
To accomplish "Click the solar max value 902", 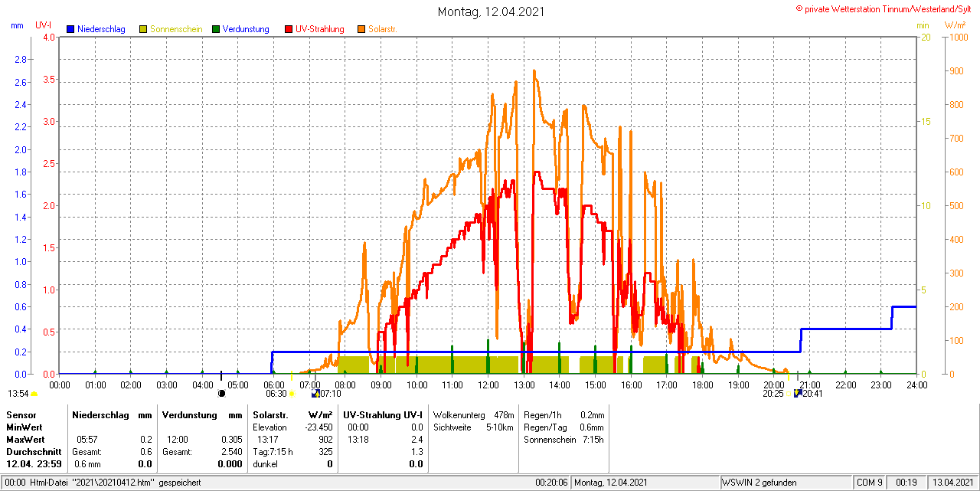I will tap(325, 440).
